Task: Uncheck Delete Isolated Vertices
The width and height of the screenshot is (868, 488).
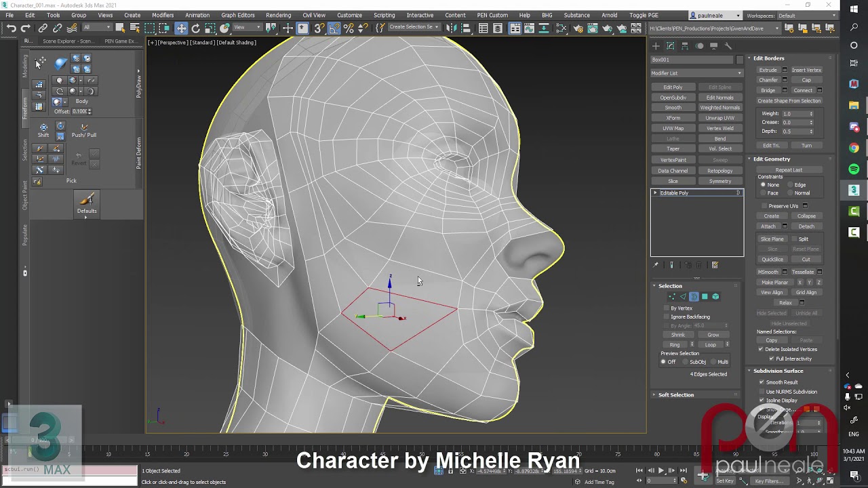Action: tap(760, 349)
